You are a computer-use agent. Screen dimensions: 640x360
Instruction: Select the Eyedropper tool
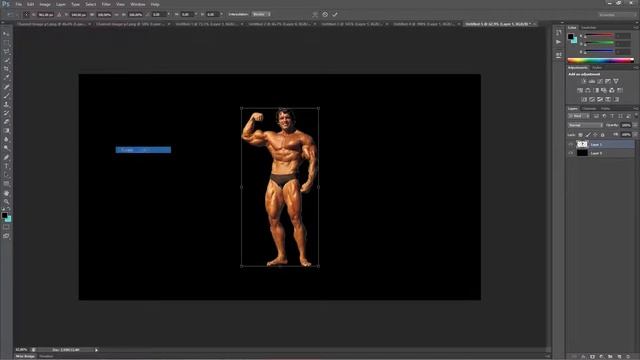click(6, 78)
